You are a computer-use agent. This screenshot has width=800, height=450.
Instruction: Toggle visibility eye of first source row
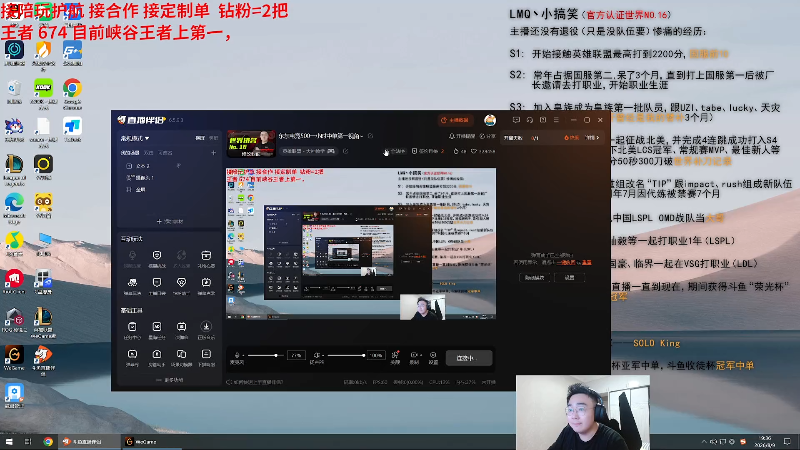point(179,166)
